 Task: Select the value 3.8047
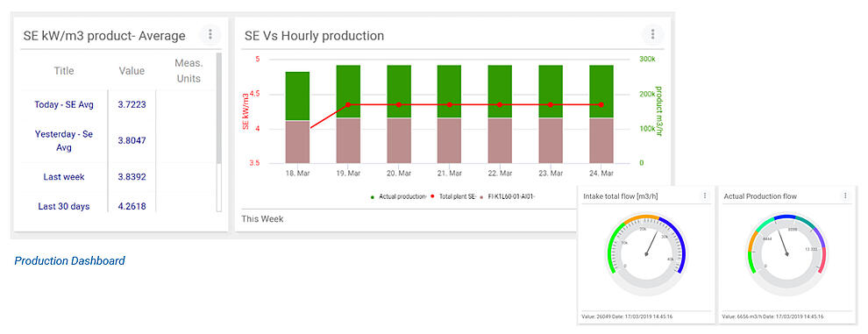132,140
